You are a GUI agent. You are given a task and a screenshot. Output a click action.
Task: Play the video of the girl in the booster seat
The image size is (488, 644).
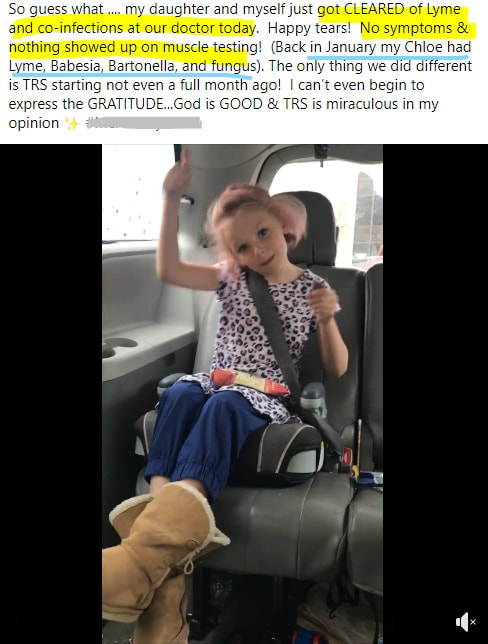[242, 393]
